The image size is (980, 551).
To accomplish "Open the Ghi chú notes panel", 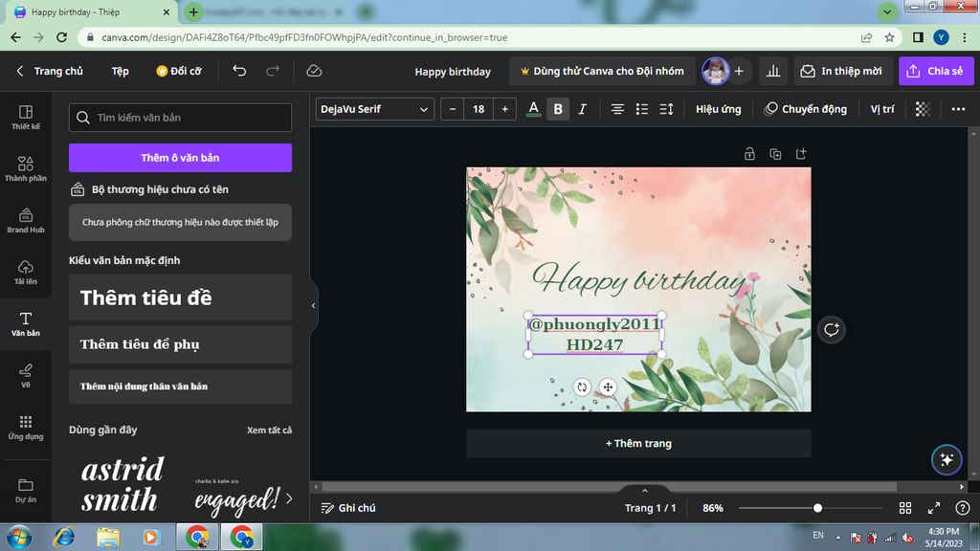I will coord(348,508).
